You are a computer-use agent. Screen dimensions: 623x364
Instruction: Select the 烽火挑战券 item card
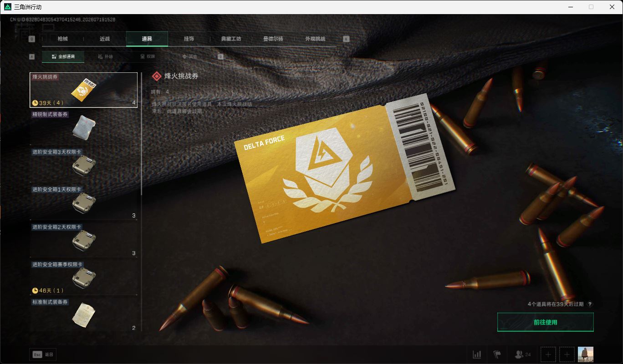(x=83, y=90)
